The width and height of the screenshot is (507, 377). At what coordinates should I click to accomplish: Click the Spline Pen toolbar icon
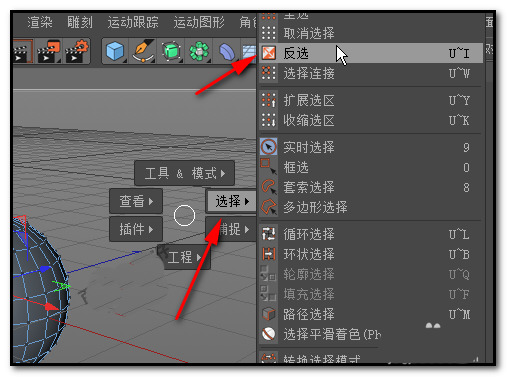(144, 51)
